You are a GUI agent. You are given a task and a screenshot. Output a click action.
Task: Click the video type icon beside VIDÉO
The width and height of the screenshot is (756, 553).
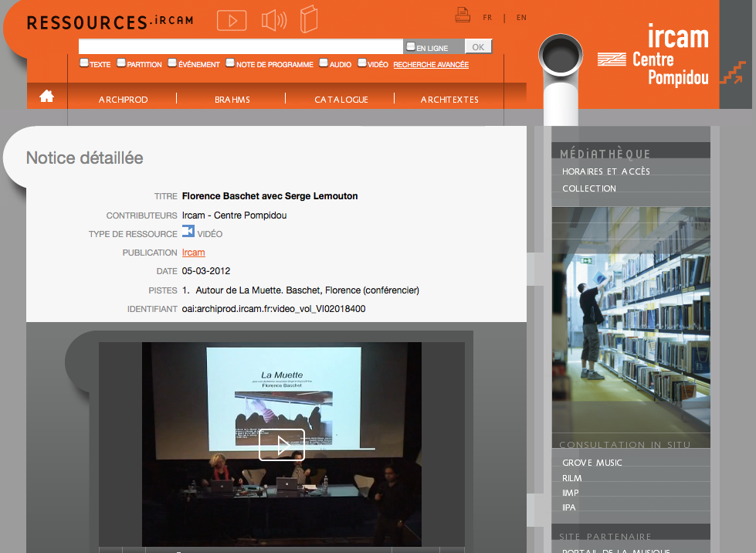click(x=188, y=232)
